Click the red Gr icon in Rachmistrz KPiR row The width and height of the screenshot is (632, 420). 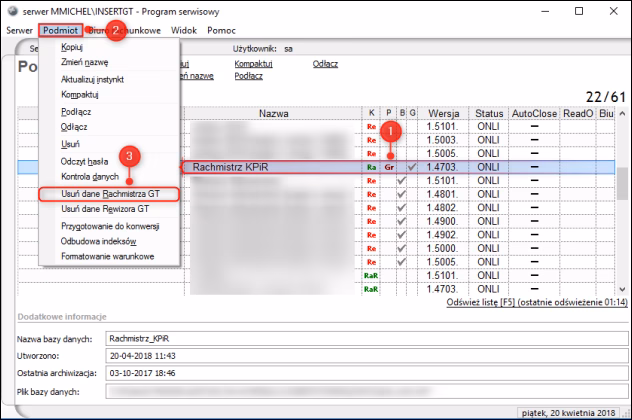tap(389, 167)
